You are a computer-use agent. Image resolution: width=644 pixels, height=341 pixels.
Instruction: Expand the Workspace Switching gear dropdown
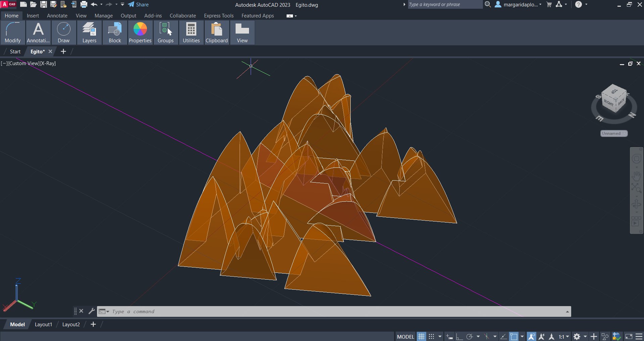pyautogui.click(x=585, y=336)
